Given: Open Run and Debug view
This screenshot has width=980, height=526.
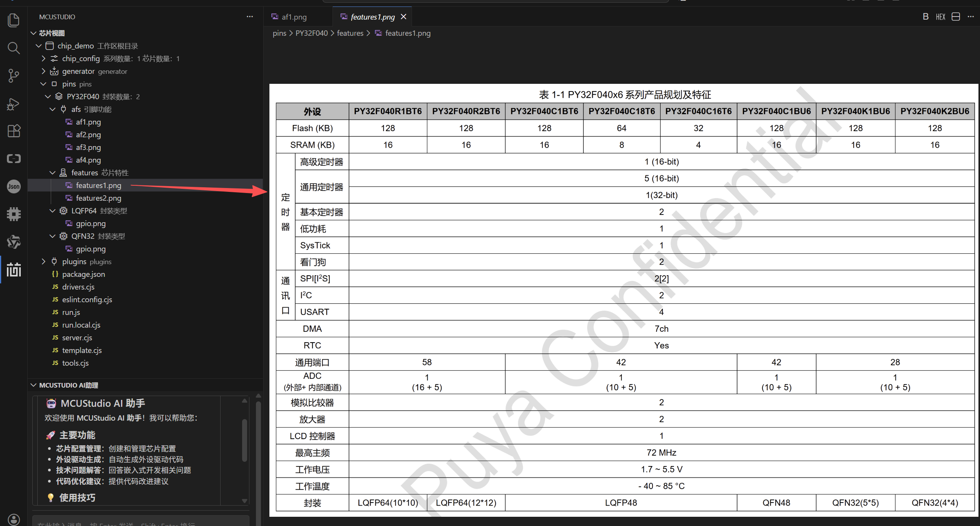Looking at the screenshot, I should [13, 104].
